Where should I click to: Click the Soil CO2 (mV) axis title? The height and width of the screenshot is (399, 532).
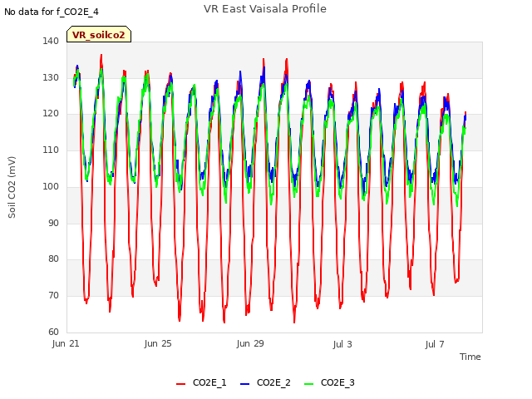coord(12,187)
